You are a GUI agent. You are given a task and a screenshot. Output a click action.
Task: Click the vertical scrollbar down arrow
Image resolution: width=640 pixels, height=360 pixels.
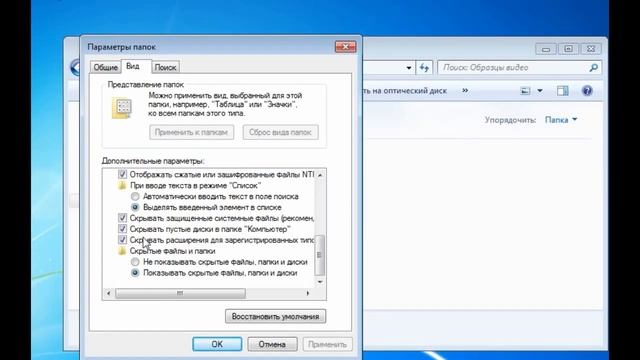coord(320,282)
